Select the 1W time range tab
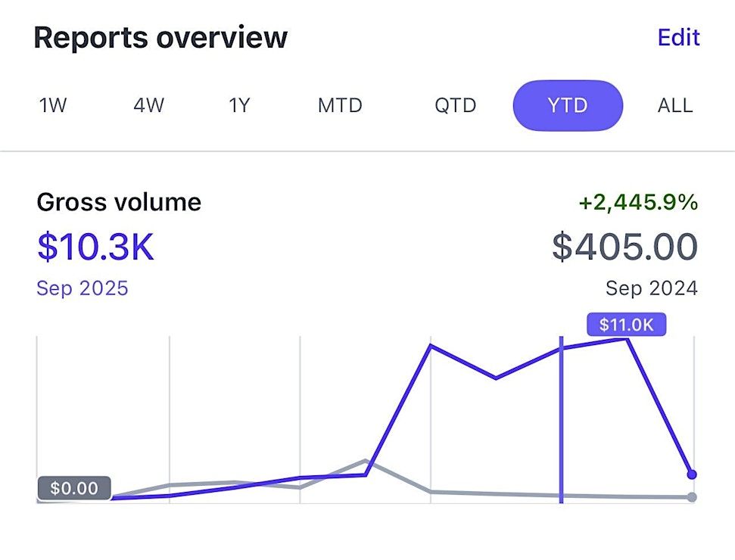The height and width of the screenshot is (560, 735). [x=53, y=105]
